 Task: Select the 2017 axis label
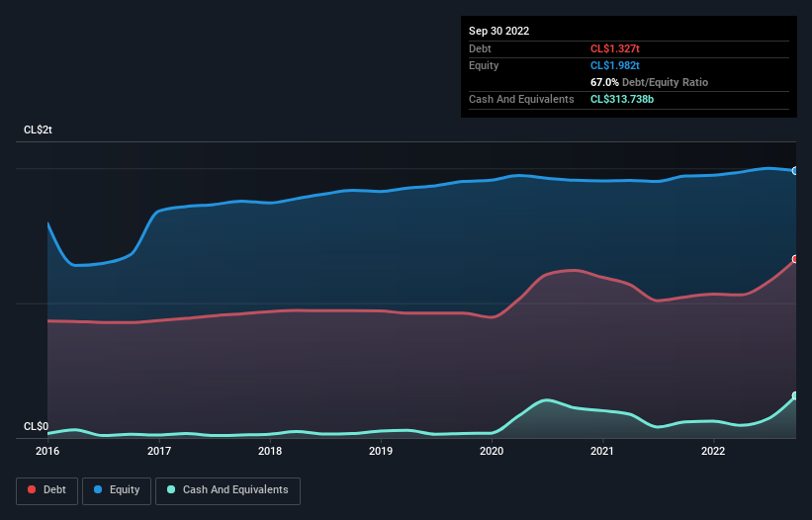coord(159,451)
